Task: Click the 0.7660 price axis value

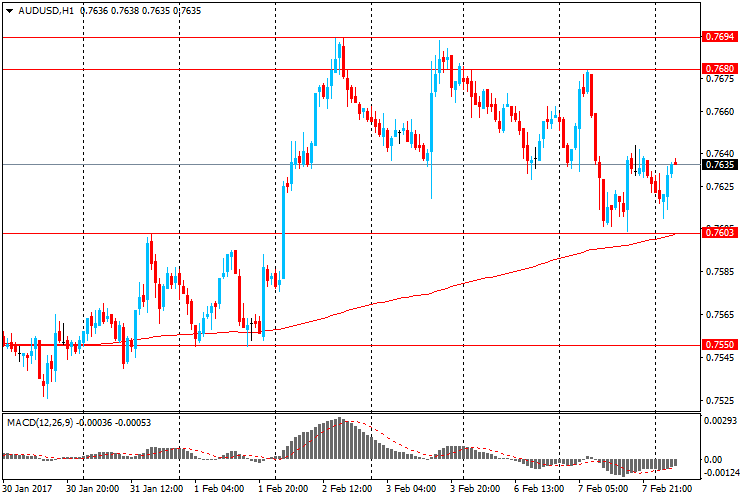Action: [720, 112]
